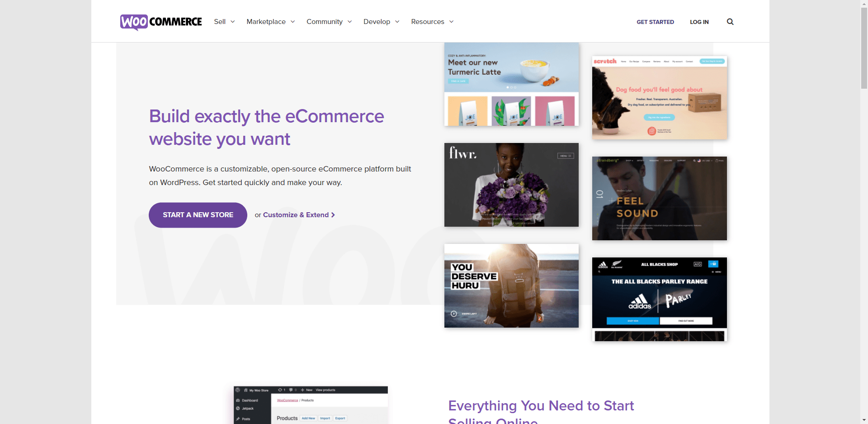This screenshot has width=868, height=424.
Task: Click the scrollbar up arrow
Action: (x=864, y=4)
